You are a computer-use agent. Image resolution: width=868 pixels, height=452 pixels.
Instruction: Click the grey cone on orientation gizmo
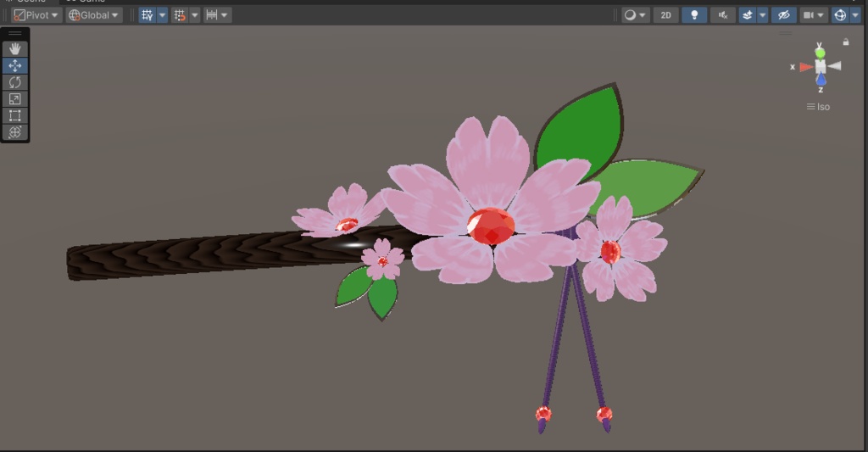[835, 66]
